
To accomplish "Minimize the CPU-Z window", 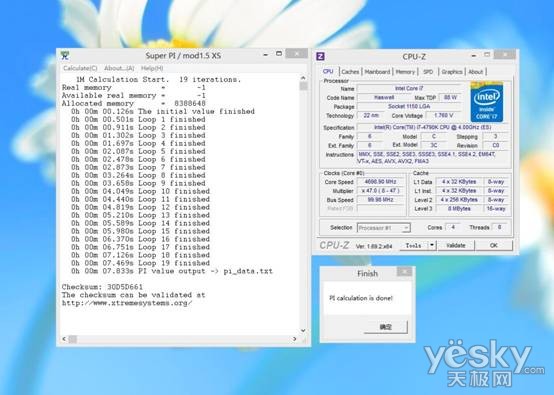I will [474, 56].
